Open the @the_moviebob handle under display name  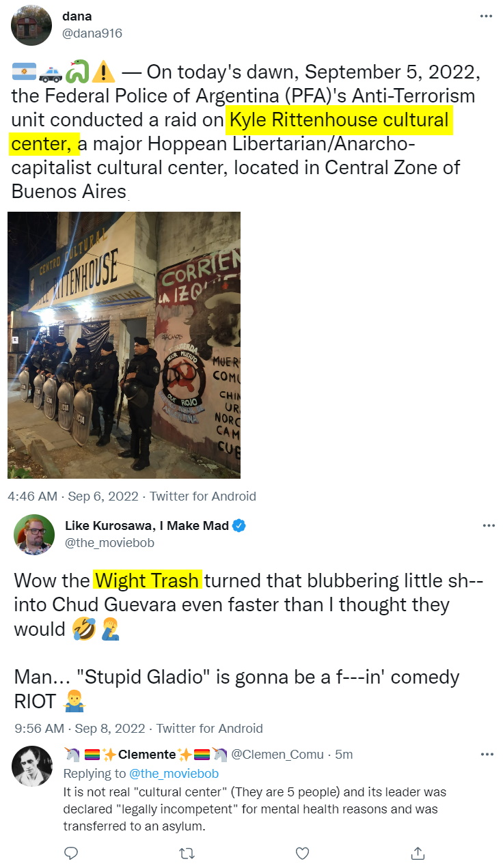point(109,543)
